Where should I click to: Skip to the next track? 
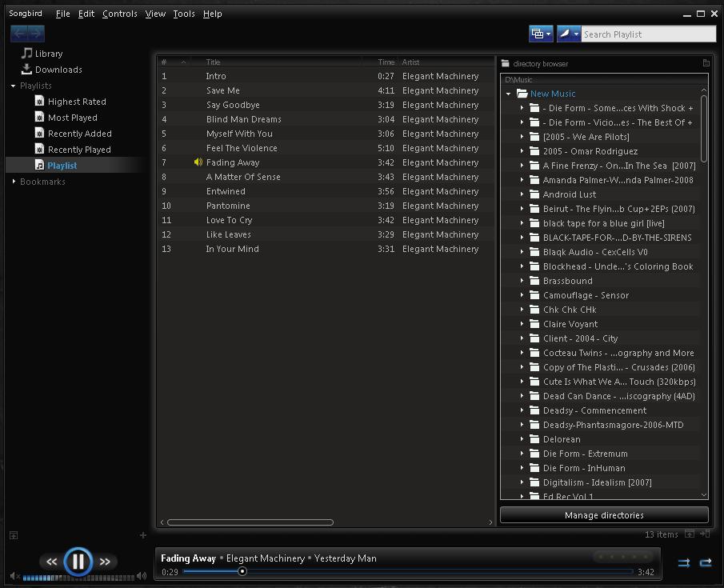(105, 562)
